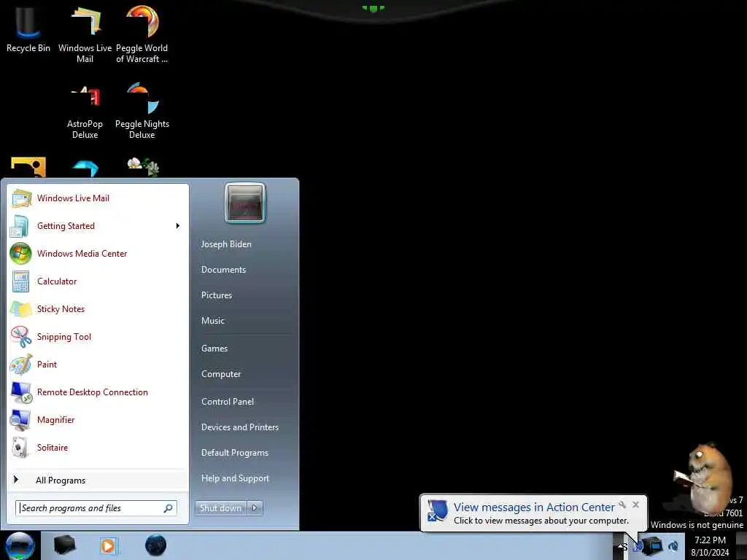Select Windows Live Mail desktop shortcut
747x560 pixels.
85,34
